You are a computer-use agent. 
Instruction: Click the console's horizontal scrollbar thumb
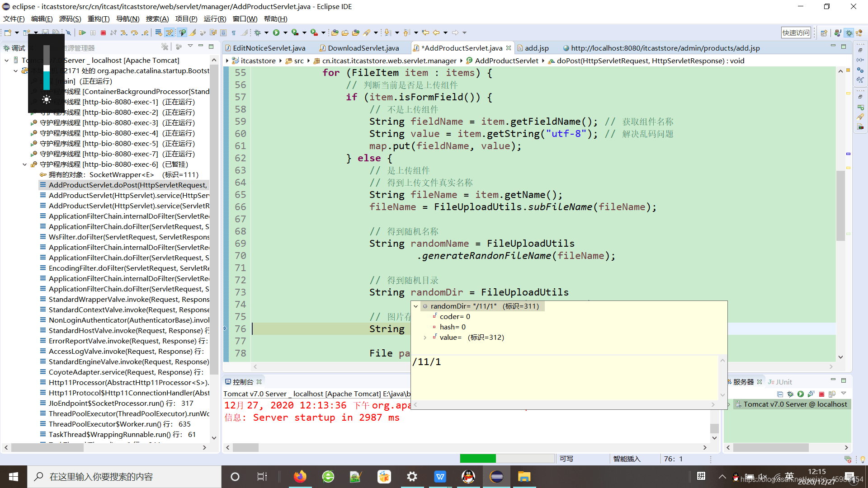pos(245,448)
